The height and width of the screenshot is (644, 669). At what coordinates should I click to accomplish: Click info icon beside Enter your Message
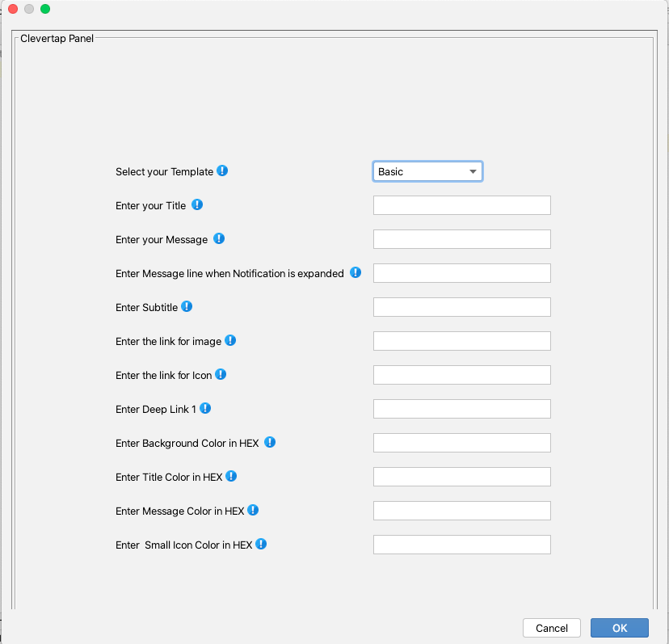219,238
